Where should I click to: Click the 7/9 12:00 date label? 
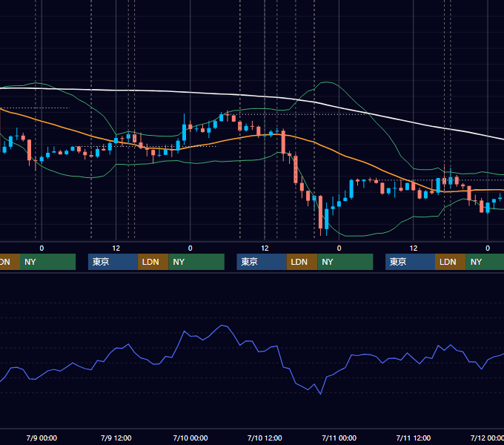116,438
